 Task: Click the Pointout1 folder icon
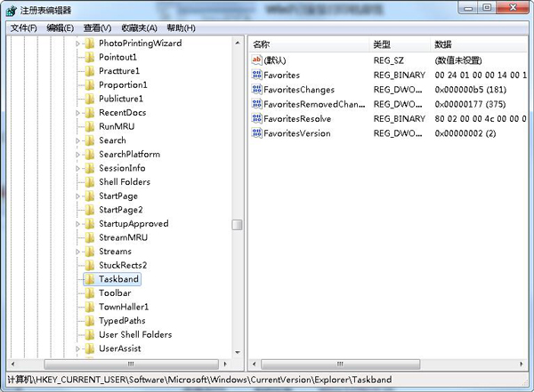coord(90,57)
